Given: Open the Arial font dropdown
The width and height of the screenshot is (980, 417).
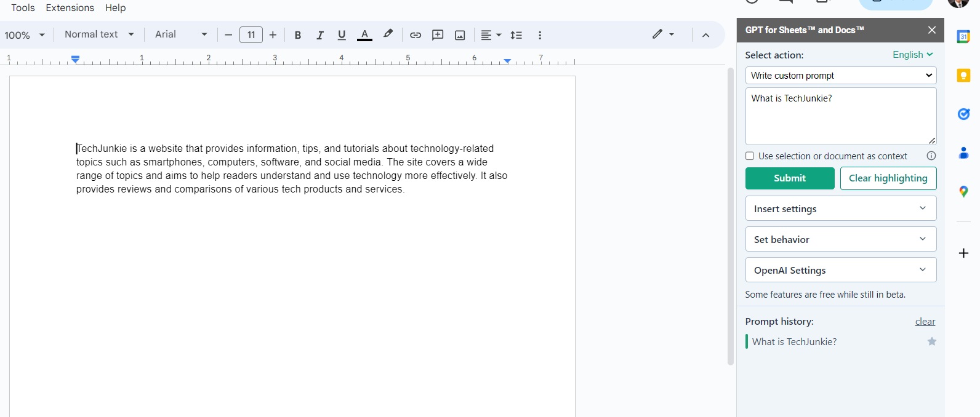Looking at the screenshot, I should pos(181,34).
